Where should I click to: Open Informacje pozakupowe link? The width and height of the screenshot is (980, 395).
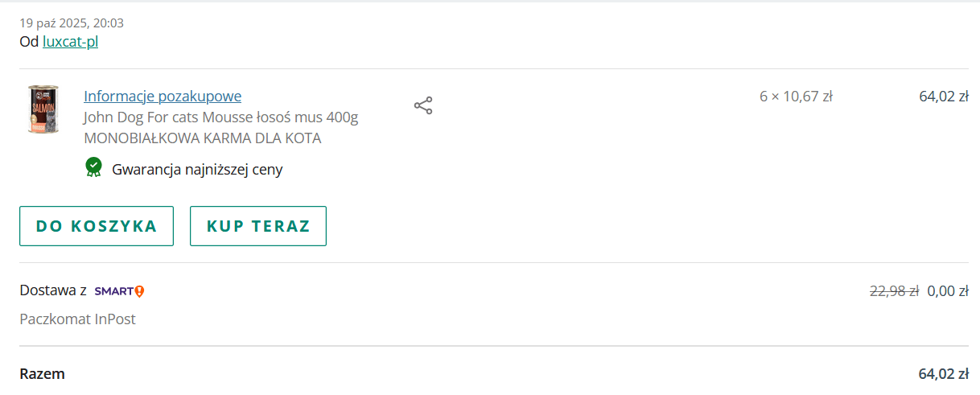[163, 97]
